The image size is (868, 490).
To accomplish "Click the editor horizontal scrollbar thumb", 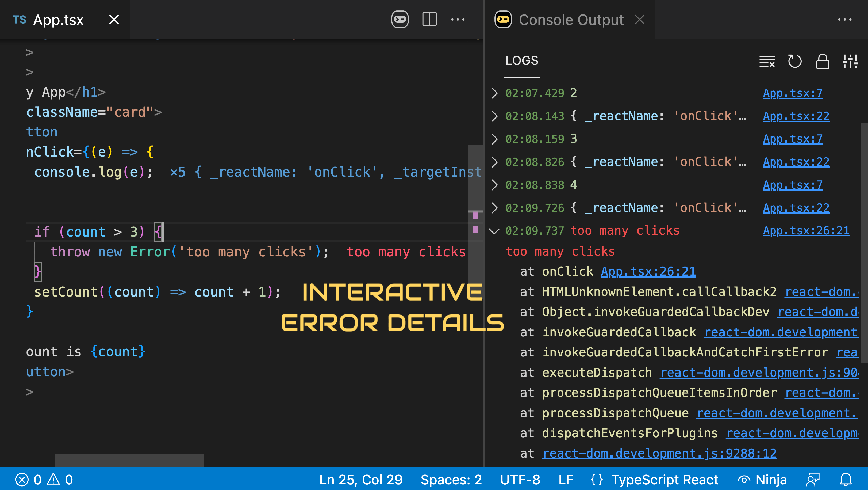I will [129, 460].
